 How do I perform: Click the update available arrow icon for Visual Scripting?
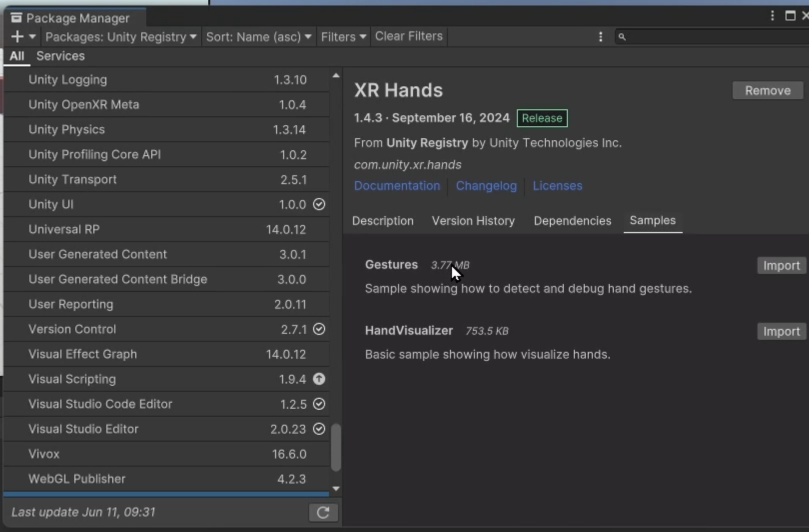(319, 379)
